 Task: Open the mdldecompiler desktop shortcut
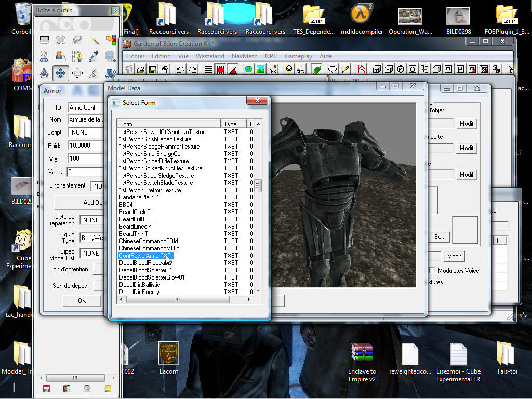pyautogui.click(x=362, y=19)
